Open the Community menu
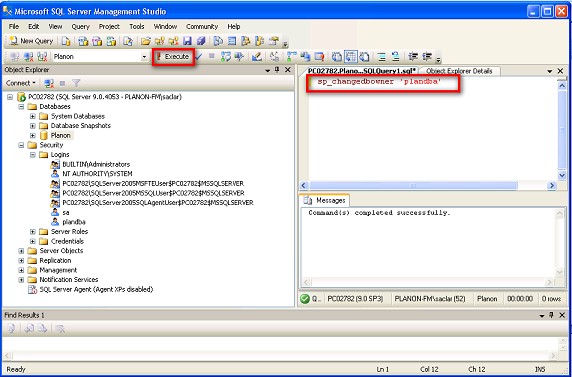 point(202,27)
